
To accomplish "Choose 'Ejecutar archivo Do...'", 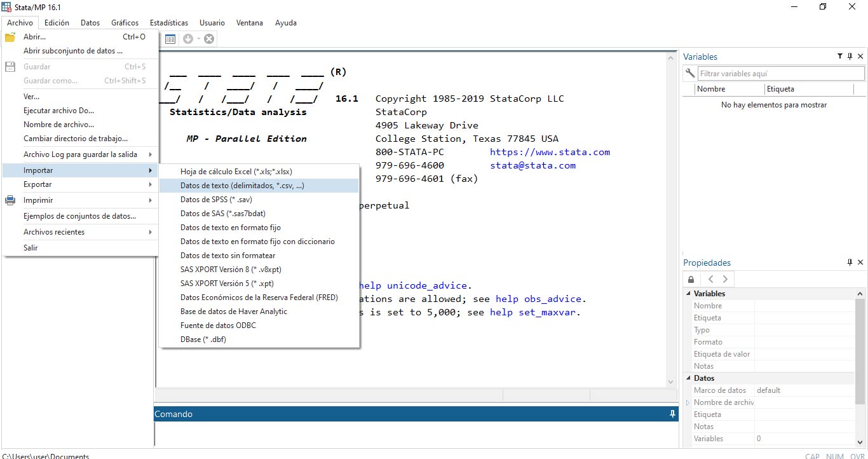I will (80, 111).
